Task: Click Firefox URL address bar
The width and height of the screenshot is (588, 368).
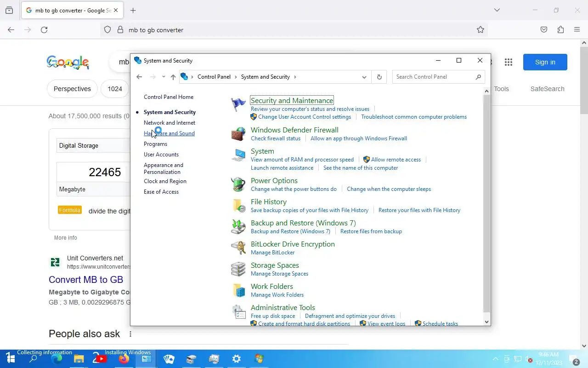Action: 294,30
